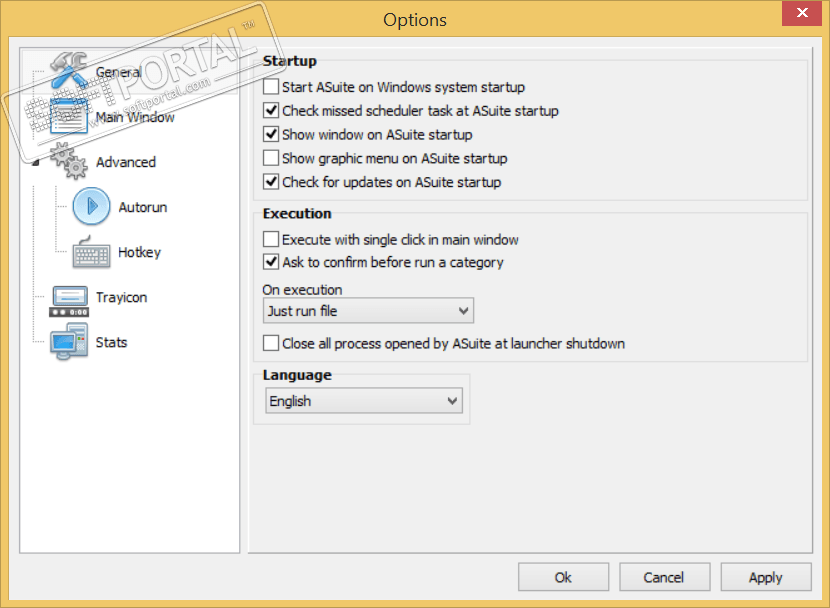Click the Main Window icon
830x608 pixels.
[68, 116]
